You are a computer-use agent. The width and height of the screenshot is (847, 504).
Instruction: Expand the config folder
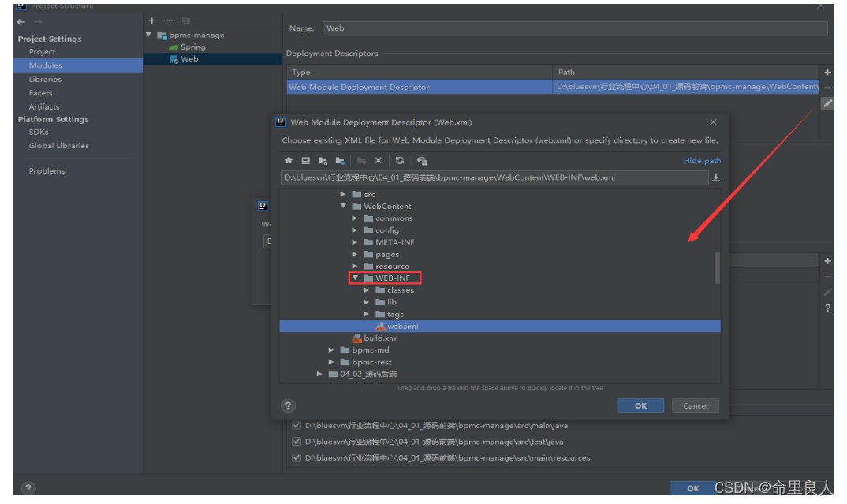point(354,230)
